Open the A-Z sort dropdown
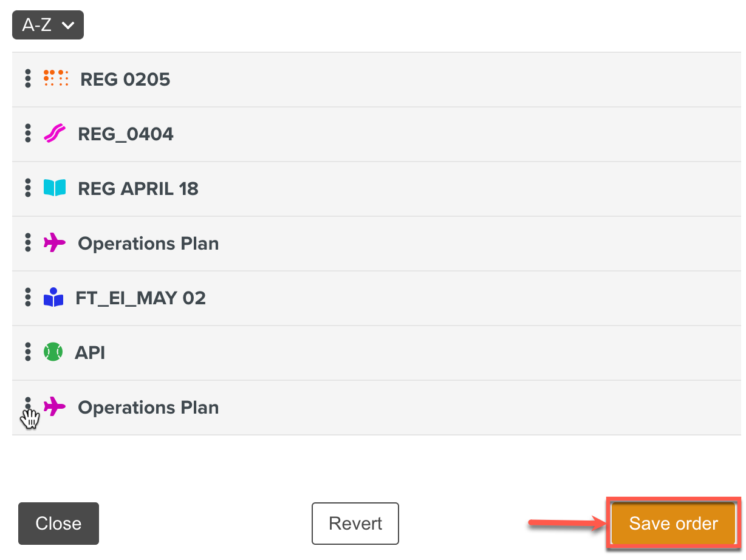Viewport: 746px width, 560px height. [x=47, y=26]
